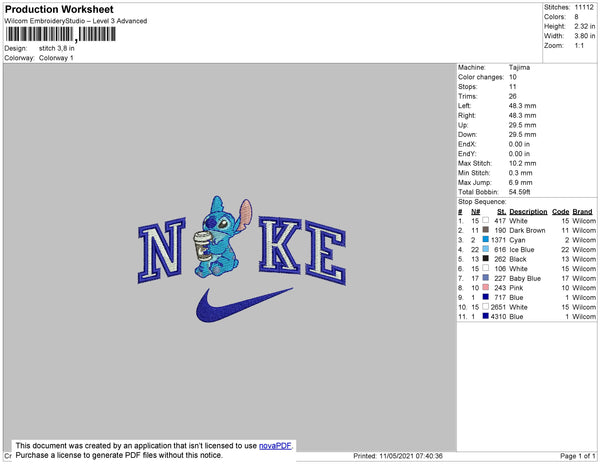Click the Height value 2.32 in
The width and height of the screenshot is (600, 464).
click(x=584, y=26)
